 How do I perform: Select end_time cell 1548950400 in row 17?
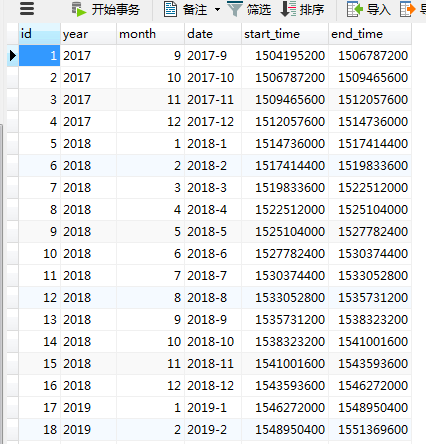pyautogui.click(x=370, y=408)
